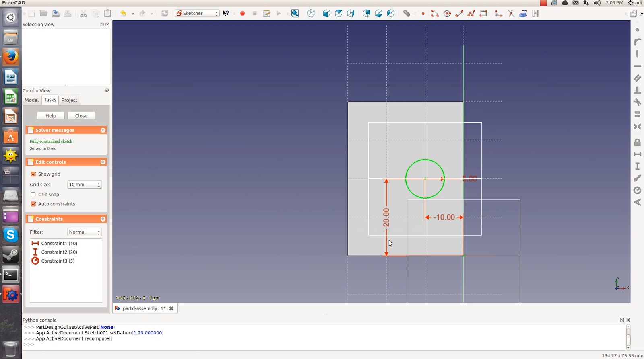The width and height of the screenshot is (644, 359).
Task: Select the partd-assembly document tab
Action: (x=144, y=308)
